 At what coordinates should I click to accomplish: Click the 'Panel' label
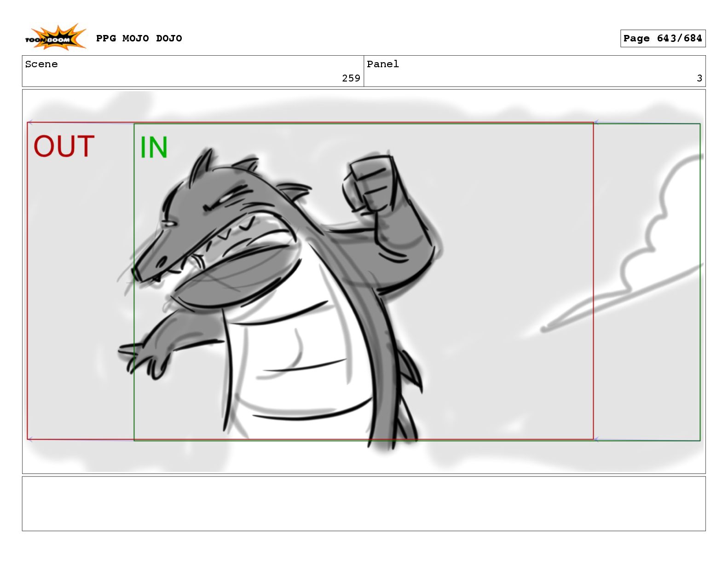point(383,64)
